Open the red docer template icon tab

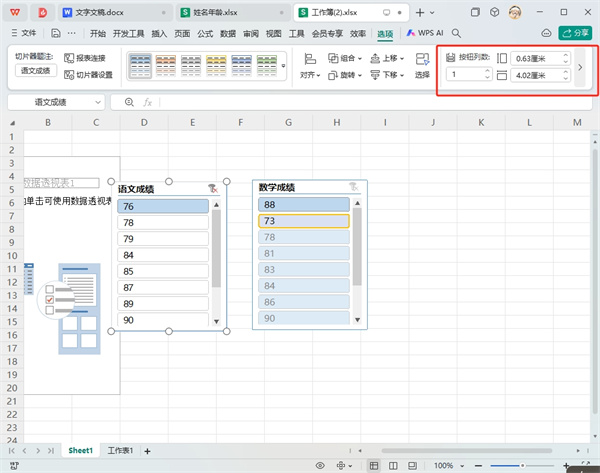pos(42,12)
